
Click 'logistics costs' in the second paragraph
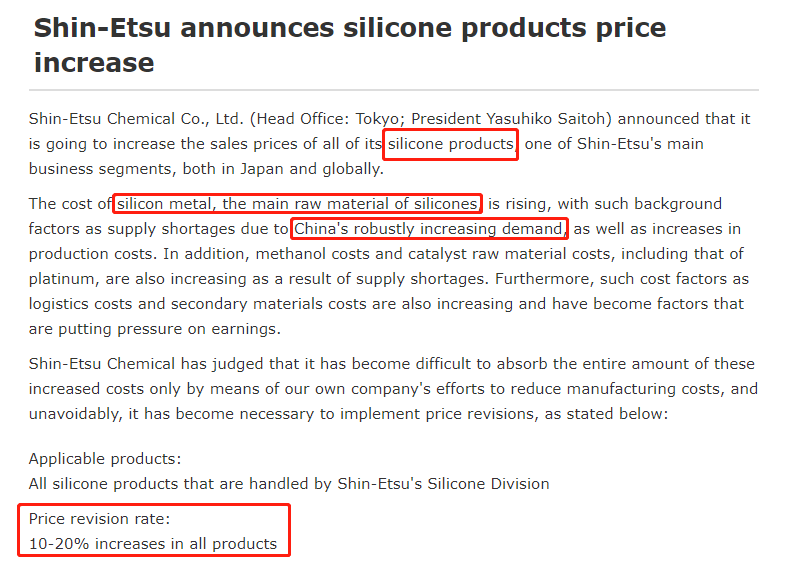pos(80,304)
